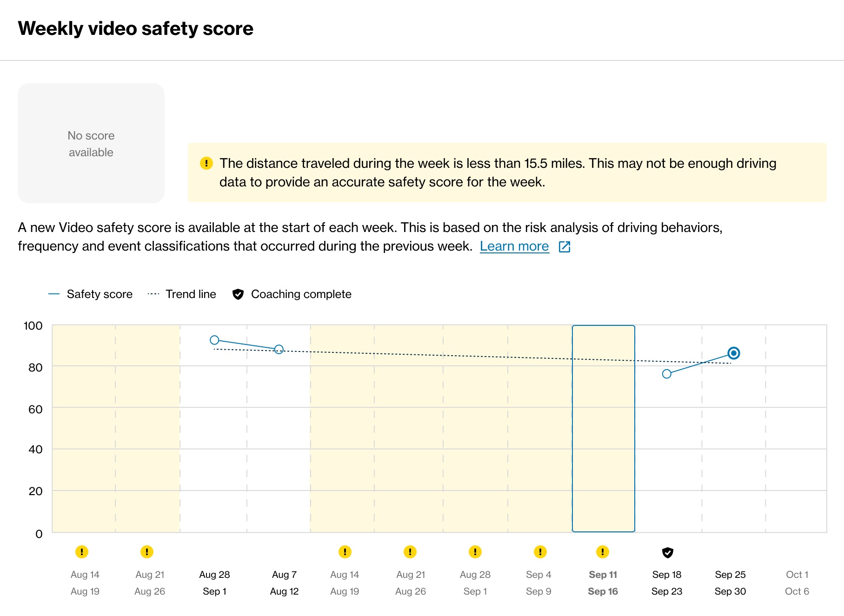
Task: Click the No score available card
Action: tap(91, 143)
